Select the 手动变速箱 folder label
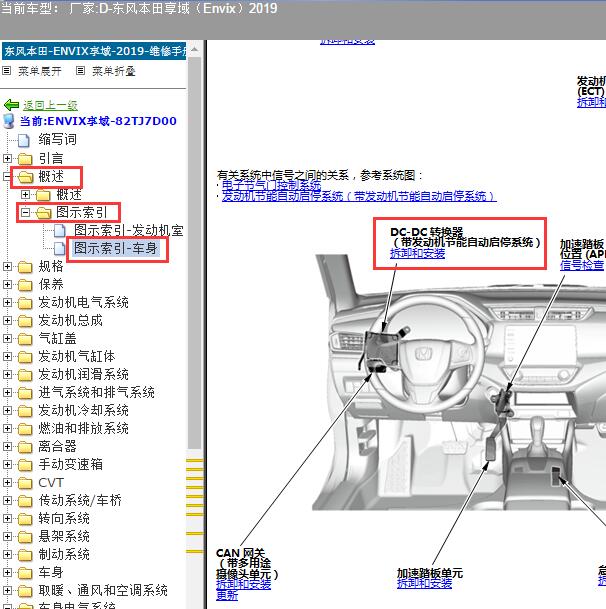606x609 pixels. pos(70,465)
